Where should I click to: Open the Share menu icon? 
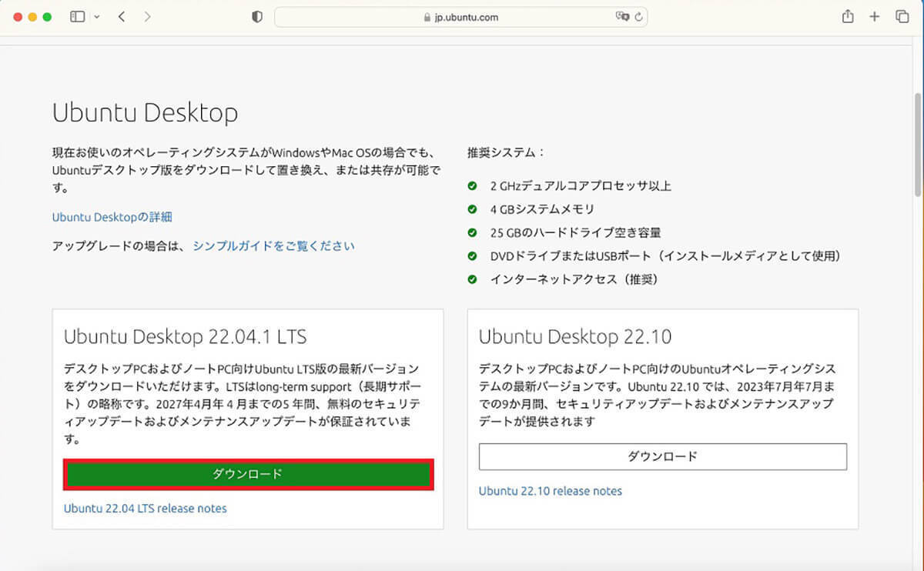pos(848,17)
